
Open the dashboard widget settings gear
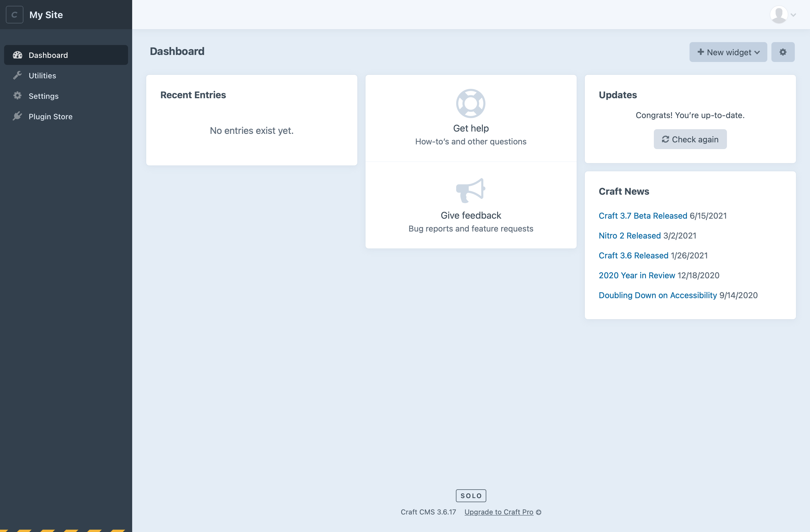783,52
